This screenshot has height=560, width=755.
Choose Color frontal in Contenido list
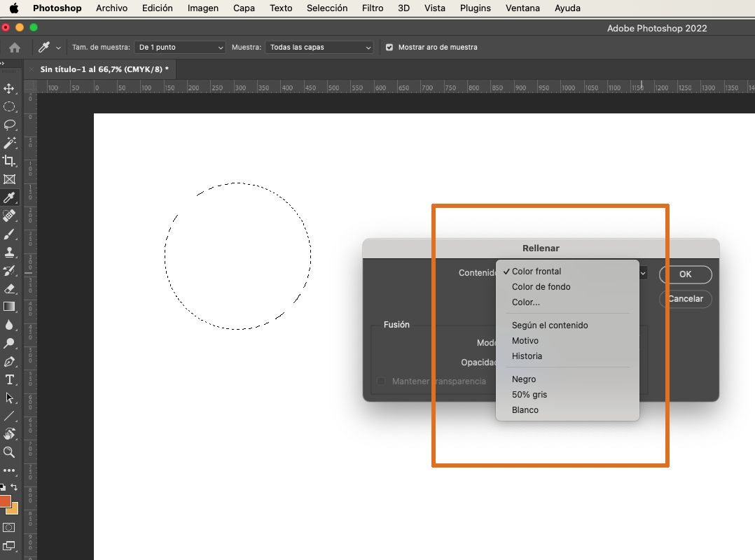pos(567,272)
